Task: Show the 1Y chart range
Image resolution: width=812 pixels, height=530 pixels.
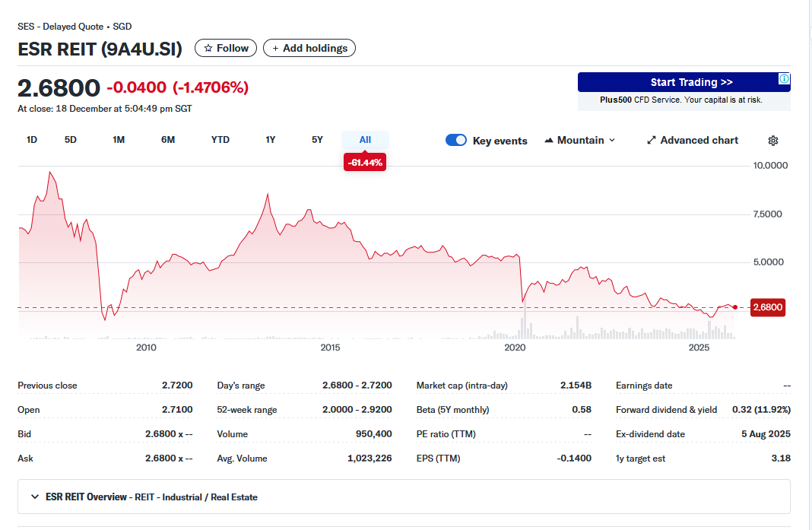Action: coord(271,140)
